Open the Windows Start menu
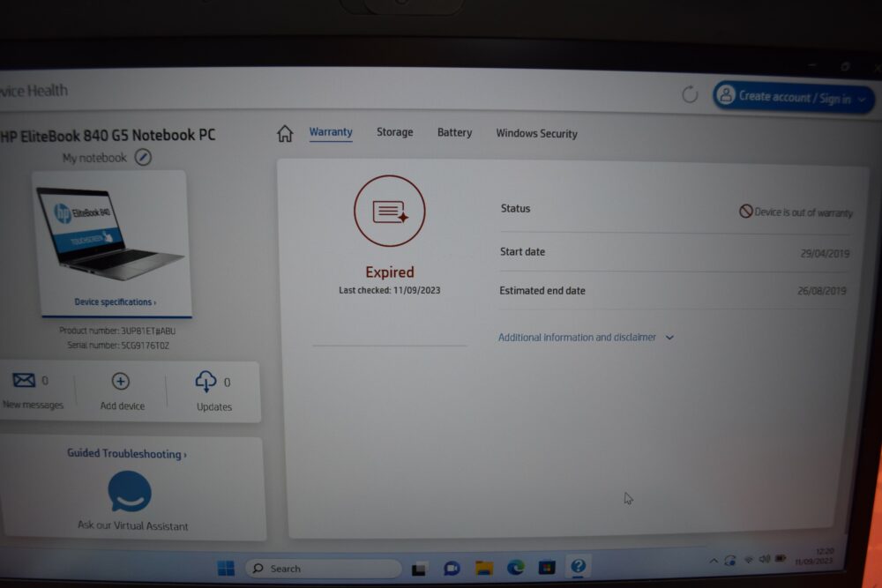The image size is (882, 588). (226, 569)
